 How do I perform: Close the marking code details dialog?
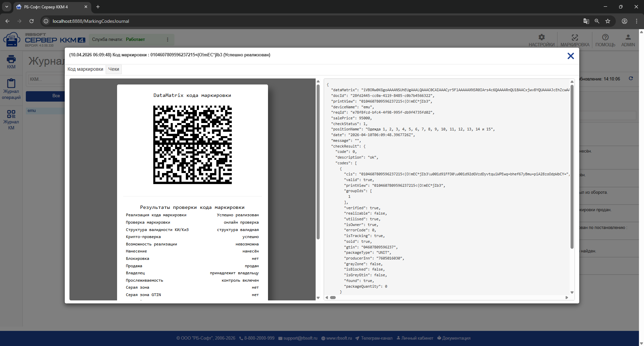[x=571, y=56]
